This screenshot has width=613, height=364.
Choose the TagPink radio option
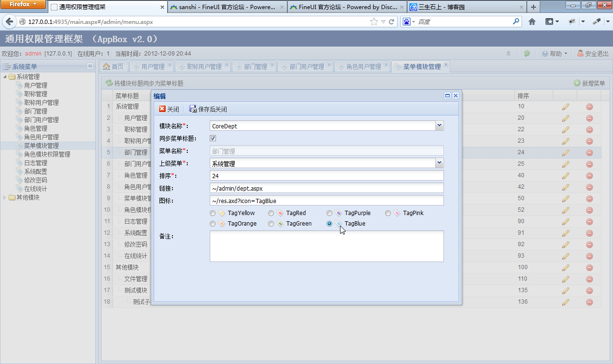(388, 213)
